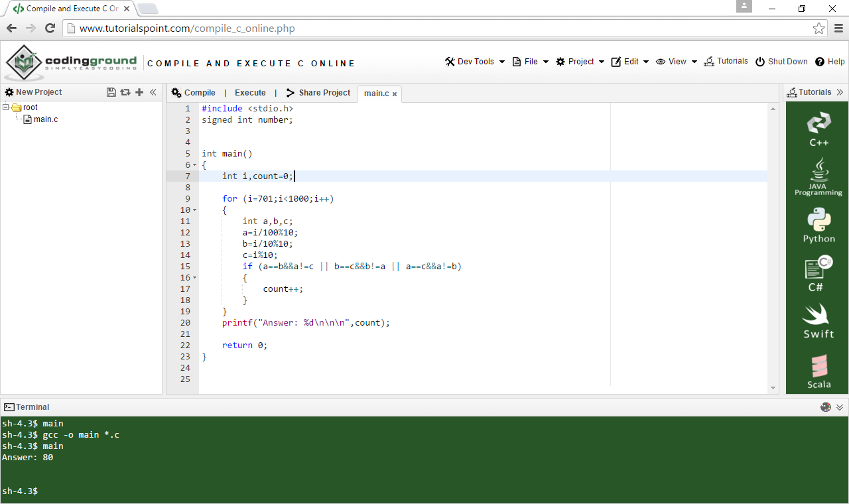Select the main.c tab
Screen dimensions: 849x504
coord(376,94)
